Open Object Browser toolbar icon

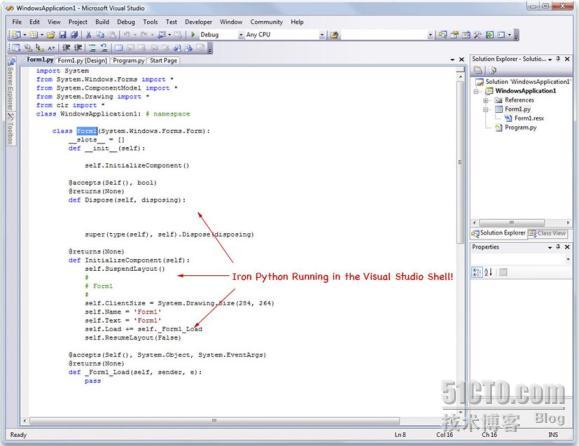pos(466,35)
